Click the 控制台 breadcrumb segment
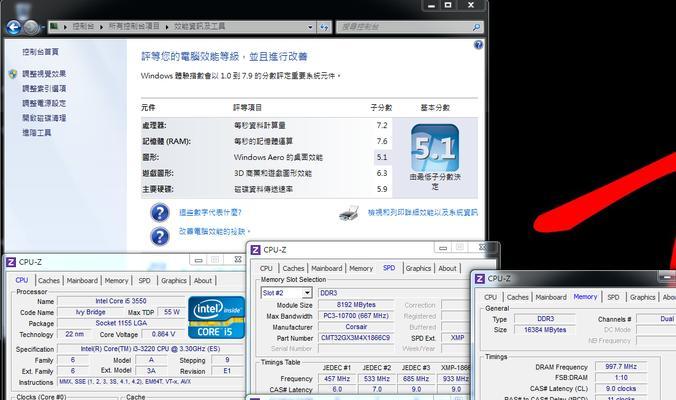Viewport: 676px width, 400px height. tap(83, 26)
